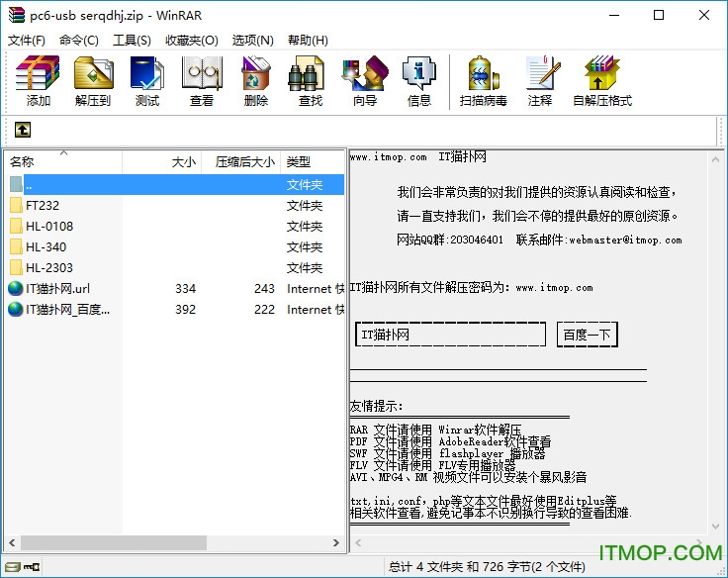Open the 选项(N) menu
Image resolution: width=728 pixels, height=578 pixels.
pyautogui.click(x=252, y=40)
